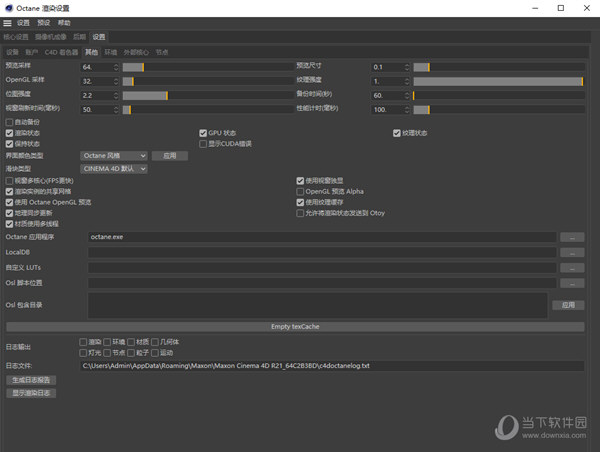Click the c4doctanelog.txt log file path field

(332, 366)
